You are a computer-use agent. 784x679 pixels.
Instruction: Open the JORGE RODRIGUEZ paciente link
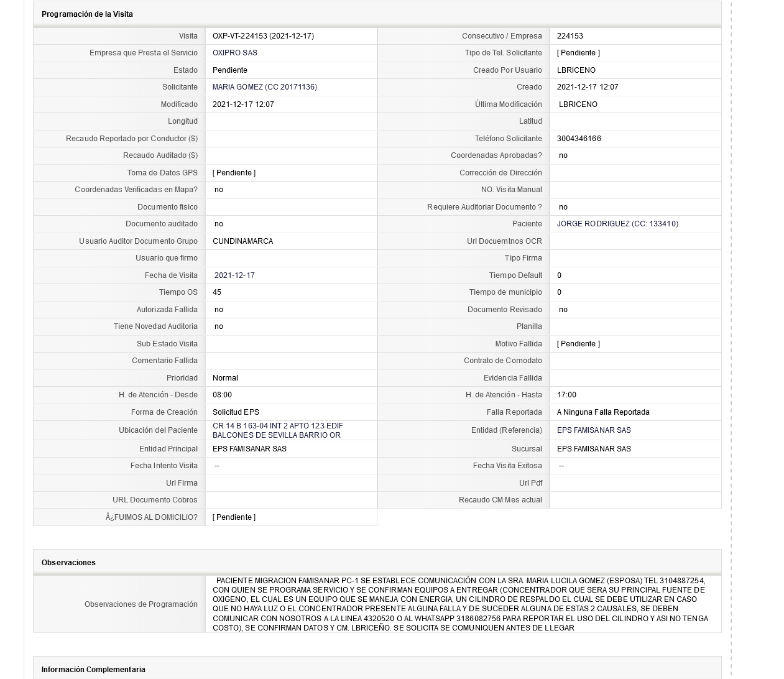pyautogui.click(x=617, y=224)
